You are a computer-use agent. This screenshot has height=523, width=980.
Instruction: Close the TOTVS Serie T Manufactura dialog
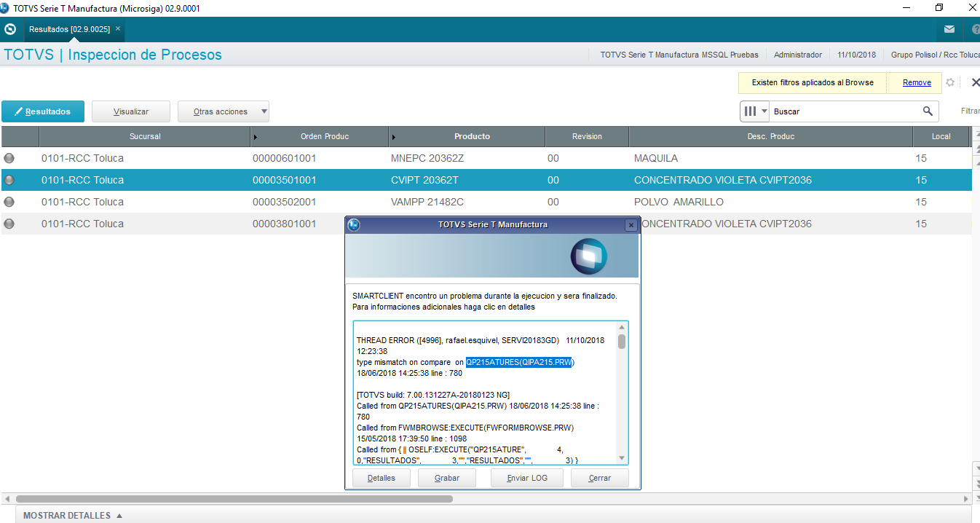pyautogui.click(x=631, y=225)
